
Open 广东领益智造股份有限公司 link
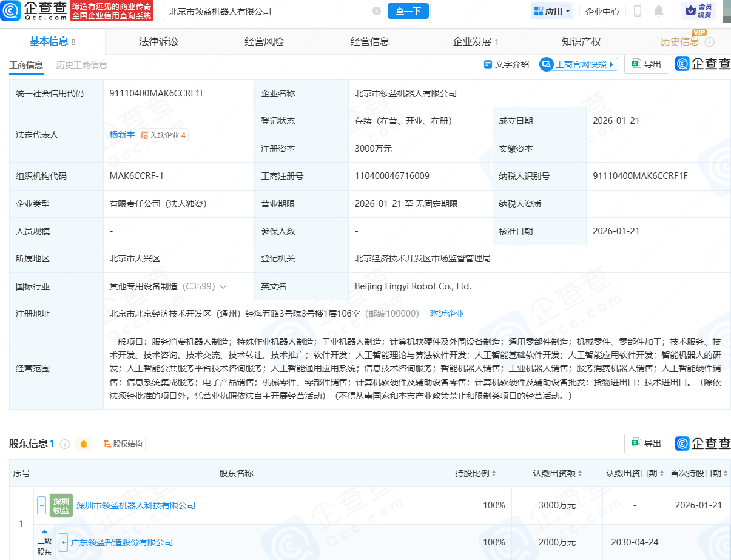(x=122, y=542)
